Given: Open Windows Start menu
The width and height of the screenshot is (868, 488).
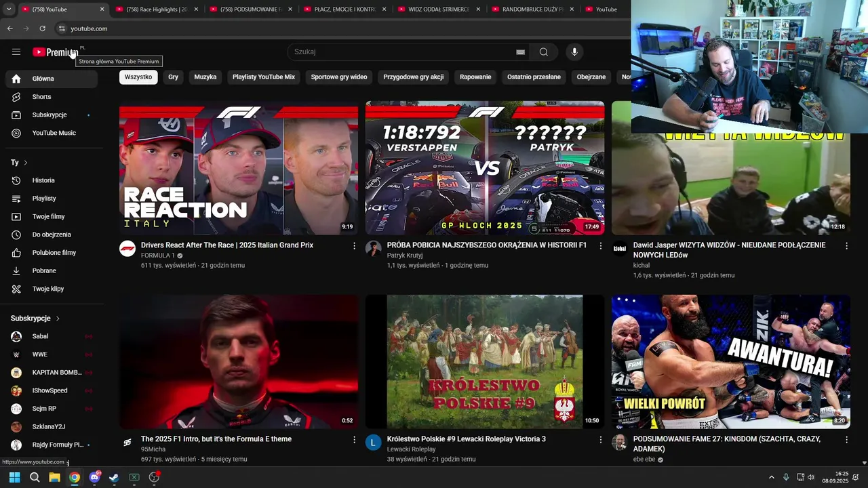Looking at the screenshot, I should click(x=14, y=477).
